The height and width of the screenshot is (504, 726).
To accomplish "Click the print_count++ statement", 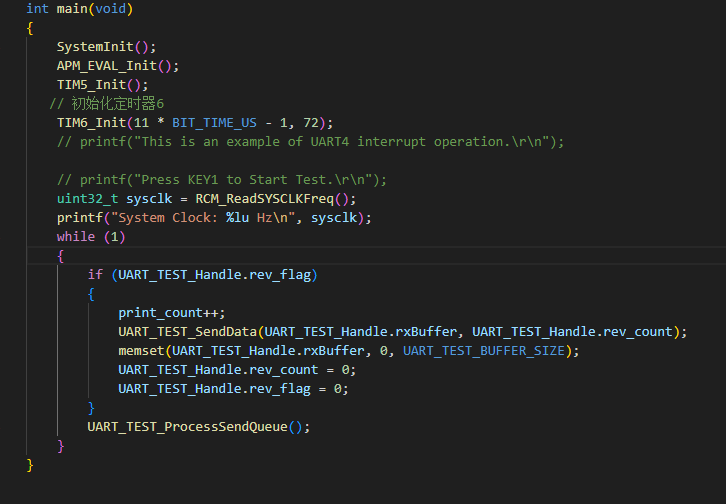I will [x=172, y=313].
